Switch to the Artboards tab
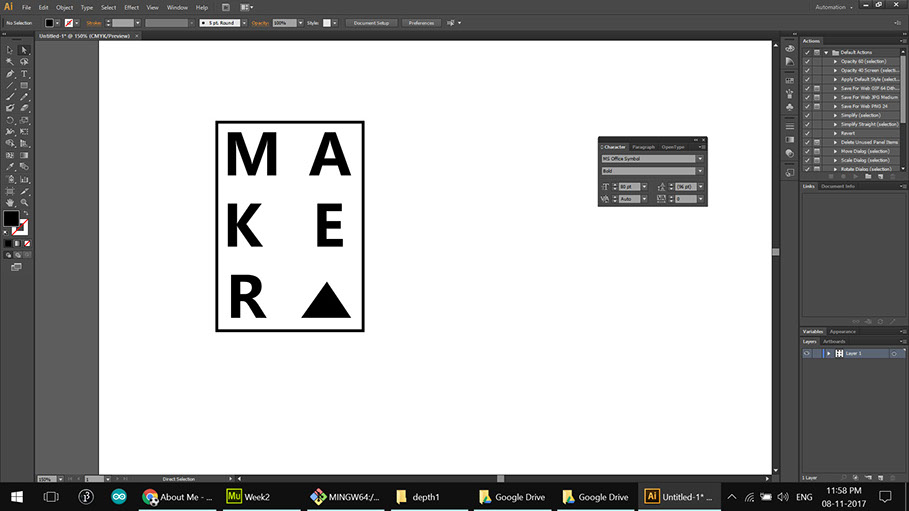This screenshot has height=511, width=909. pyautogui.click(x=834, y=342)
